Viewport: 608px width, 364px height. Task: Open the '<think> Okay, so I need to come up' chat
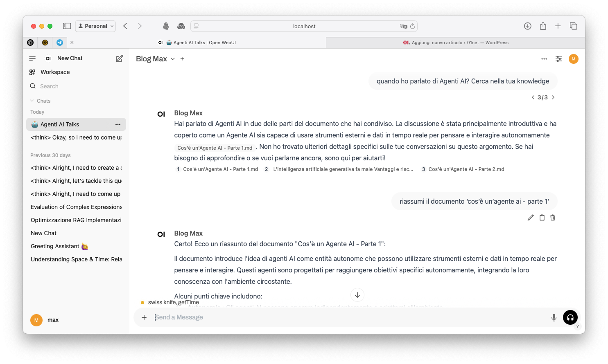pyautogui.click(x=76, y=137)
